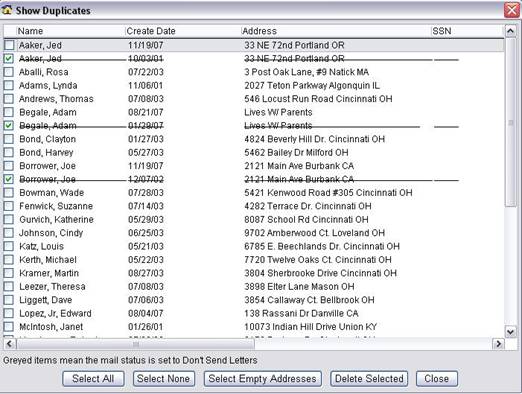Select the checkbox beside Andrews, Thomas

(x=9, y=99)
